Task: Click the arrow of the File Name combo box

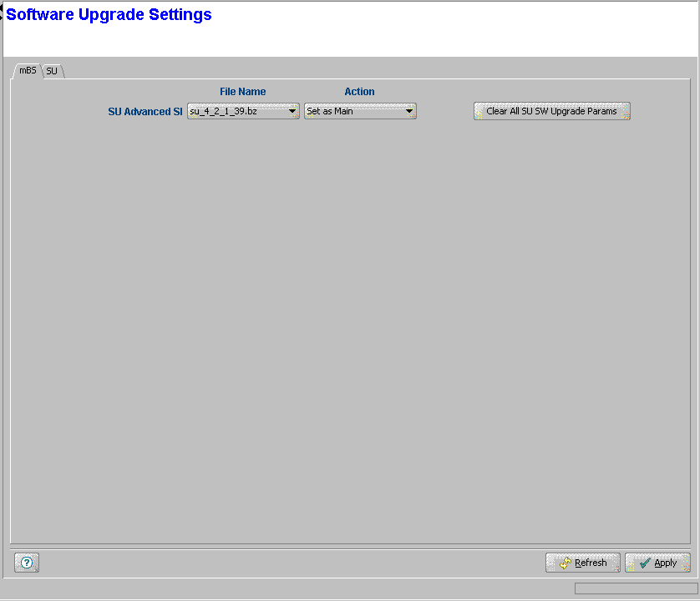Action: [292, 111]
